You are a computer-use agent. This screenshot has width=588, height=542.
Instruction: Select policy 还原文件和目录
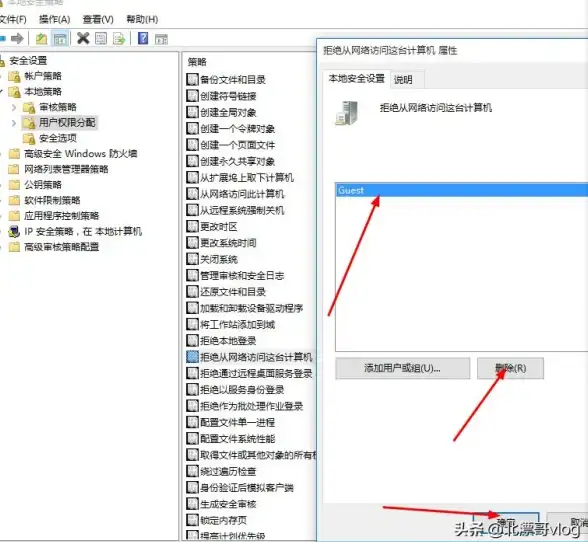[x=233, y=292]
